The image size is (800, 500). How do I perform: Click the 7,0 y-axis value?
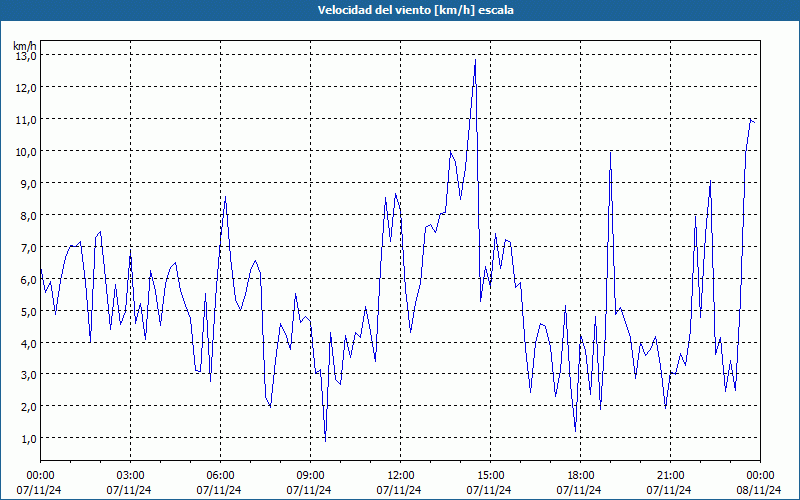pyautogui.click(x=29, y=247)
